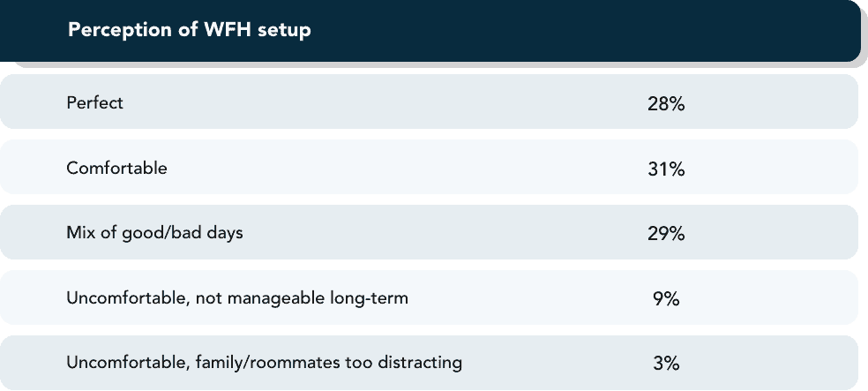Click 'WFH' in the table header
The image size is (868, 391).
(x=228, y=29)
